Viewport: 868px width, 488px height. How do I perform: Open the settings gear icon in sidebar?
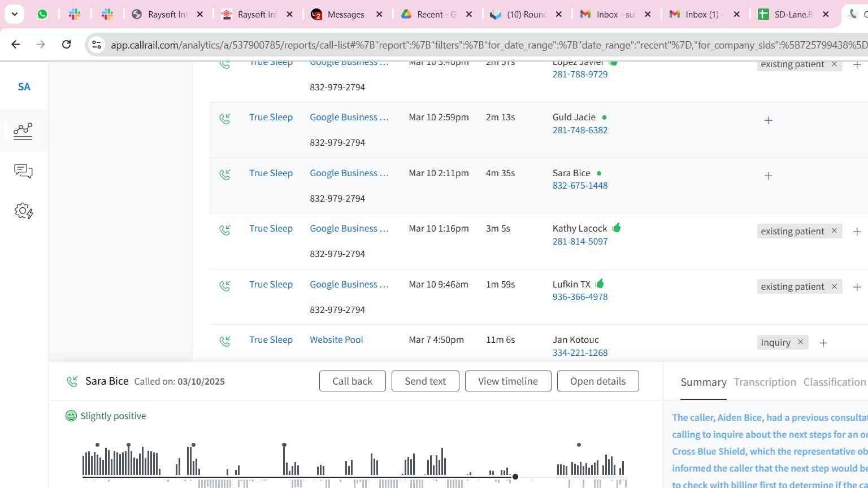[24, 211]
